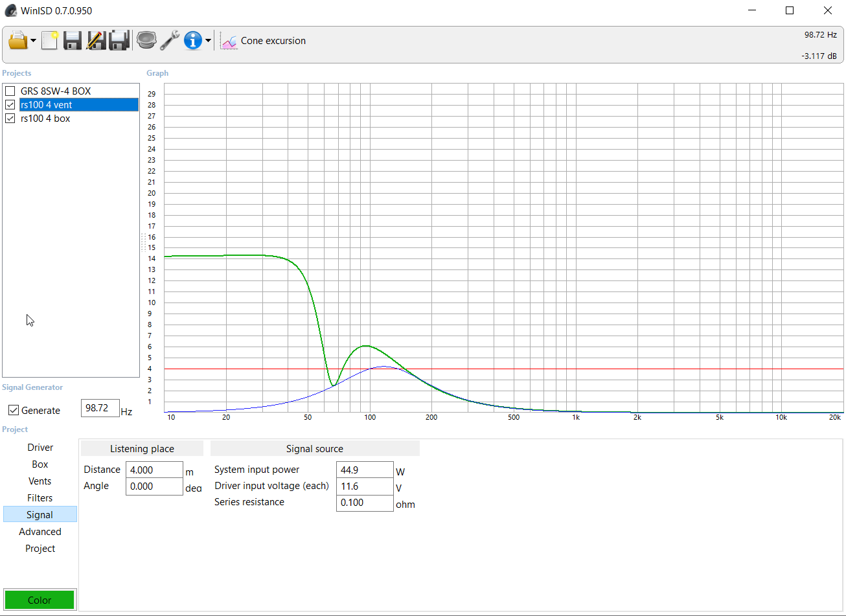Click the Listening place header
The height and width of the screenshot is (616, 846).
tap(142, 449)
